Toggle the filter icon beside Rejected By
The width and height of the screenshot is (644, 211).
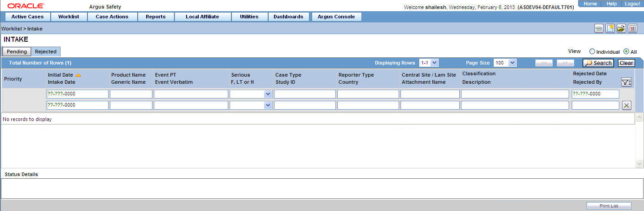pyautogui.click(x=627, y=82)
